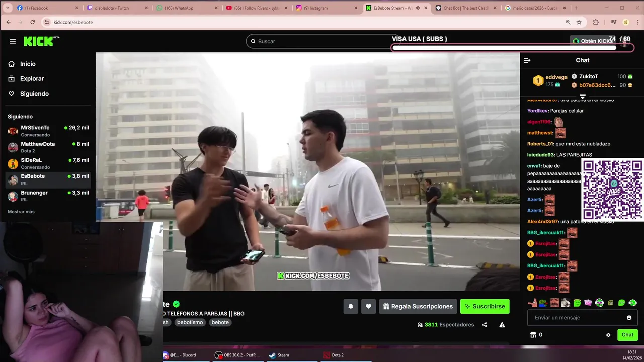Click the browser back arrow

[9, 22]
